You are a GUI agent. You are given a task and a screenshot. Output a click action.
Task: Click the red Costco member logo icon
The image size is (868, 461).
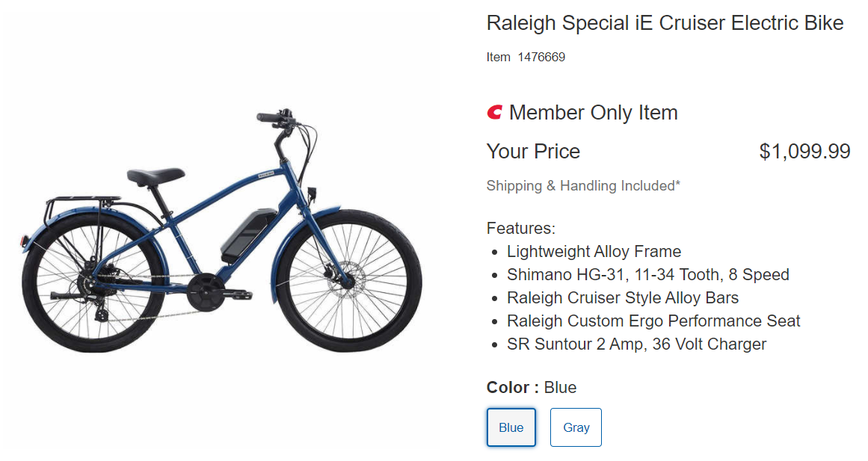coord(495,113)
